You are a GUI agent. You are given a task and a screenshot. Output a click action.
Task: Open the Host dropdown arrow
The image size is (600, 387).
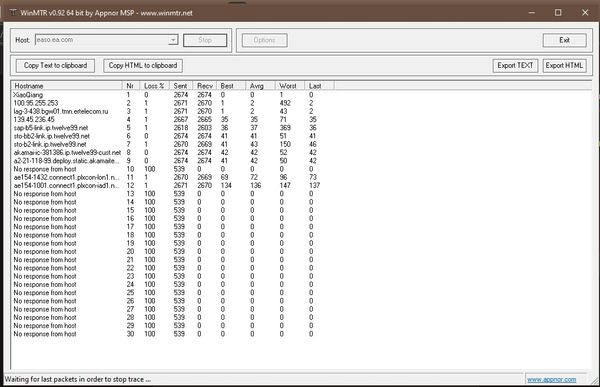(x=173, y=40)
